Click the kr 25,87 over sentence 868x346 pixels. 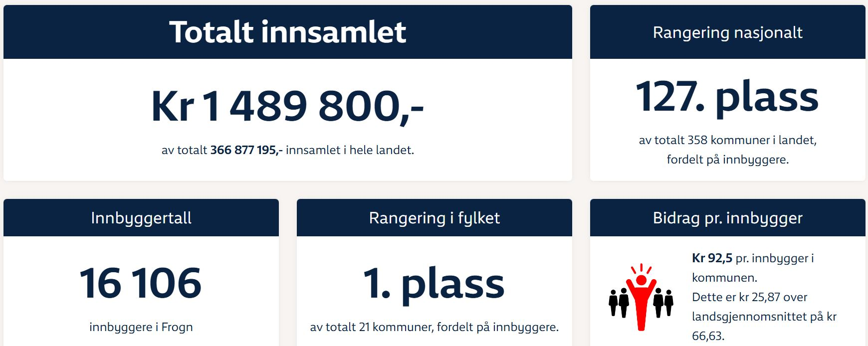[x=750, y=297]
